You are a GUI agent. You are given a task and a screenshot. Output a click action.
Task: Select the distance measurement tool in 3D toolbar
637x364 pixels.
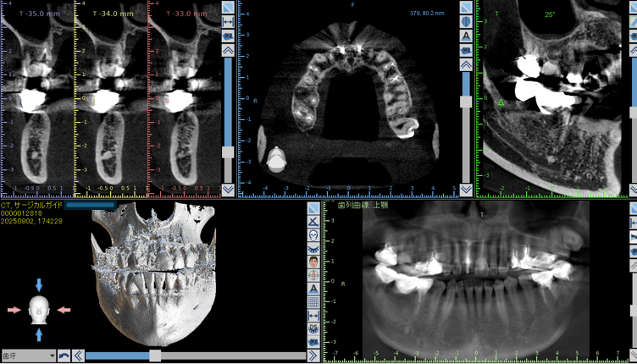pyautogui.click(x=313, y=316)
